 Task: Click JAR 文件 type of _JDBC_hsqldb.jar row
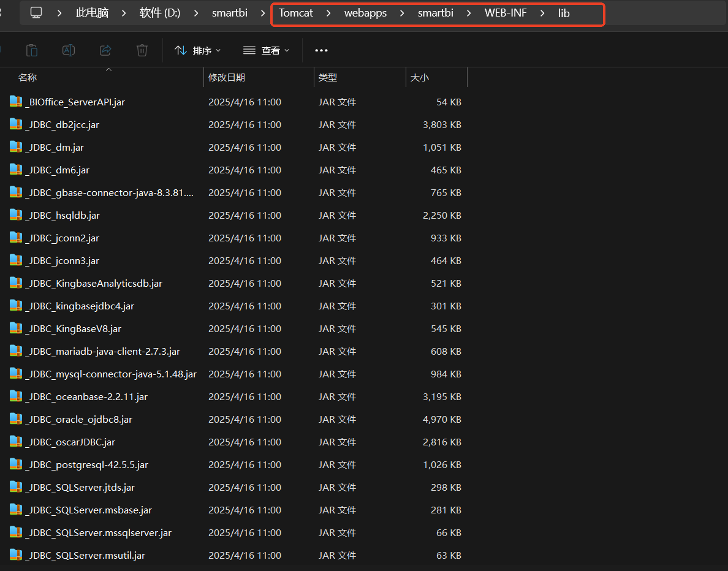tap(337, 216)
